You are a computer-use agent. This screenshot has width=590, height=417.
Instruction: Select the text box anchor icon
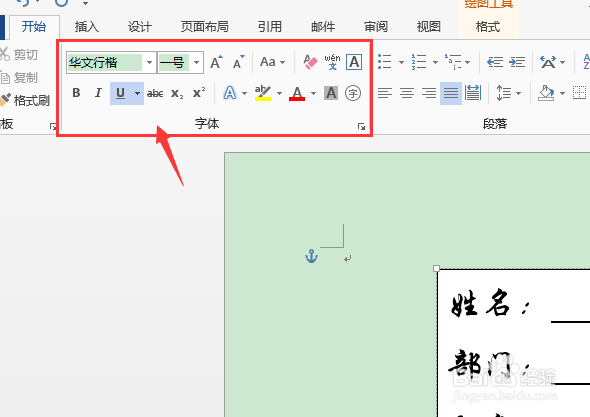point(312,256)
